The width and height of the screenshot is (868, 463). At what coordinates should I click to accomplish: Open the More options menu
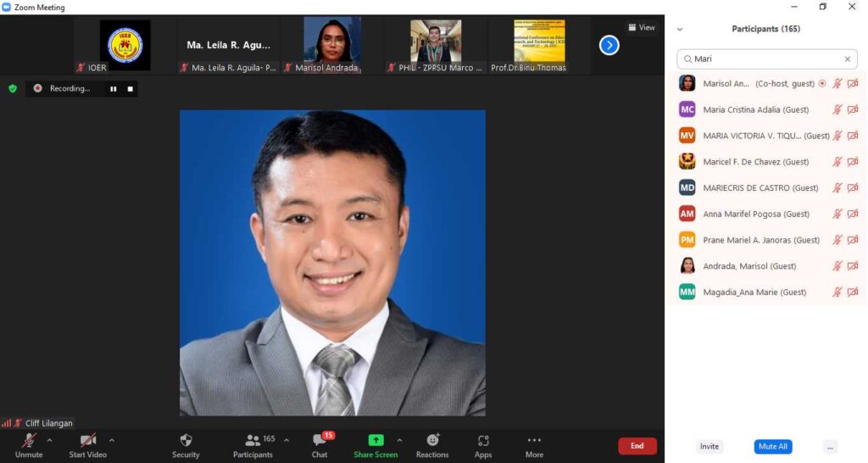click(534, 441)
